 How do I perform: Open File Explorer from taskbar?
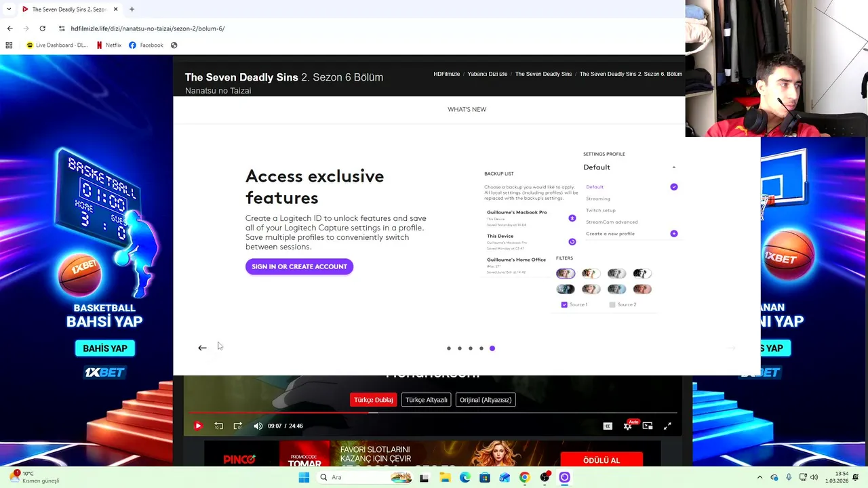pyautogui.click(x=445, y=477)
